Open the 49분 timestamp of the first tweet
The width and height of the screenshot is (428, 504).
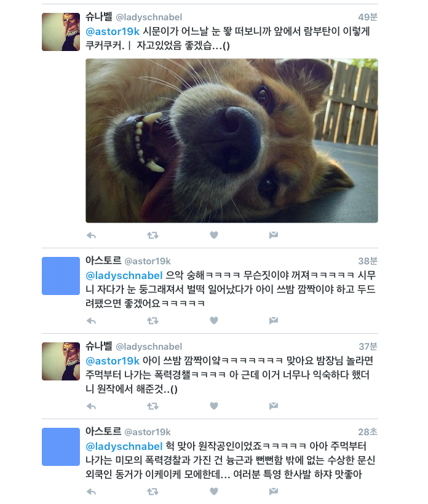368,17
